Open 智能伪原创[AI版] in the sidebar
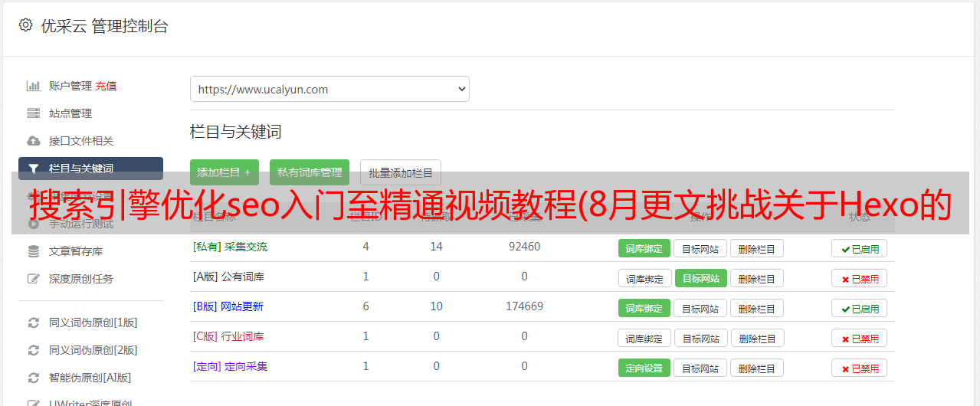Image resolution: width=980 pixels, height=406 pixels. pyautogui.click(x=90, y=378)
